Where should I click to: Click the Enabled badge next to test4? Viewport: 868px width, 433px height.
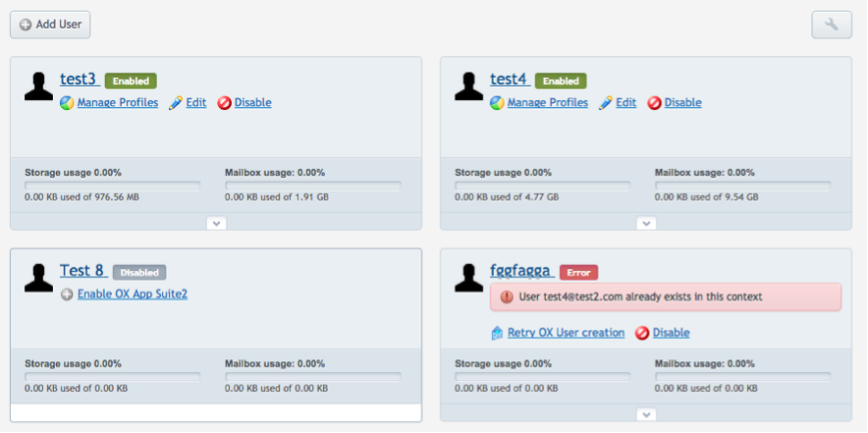[561, 81]
